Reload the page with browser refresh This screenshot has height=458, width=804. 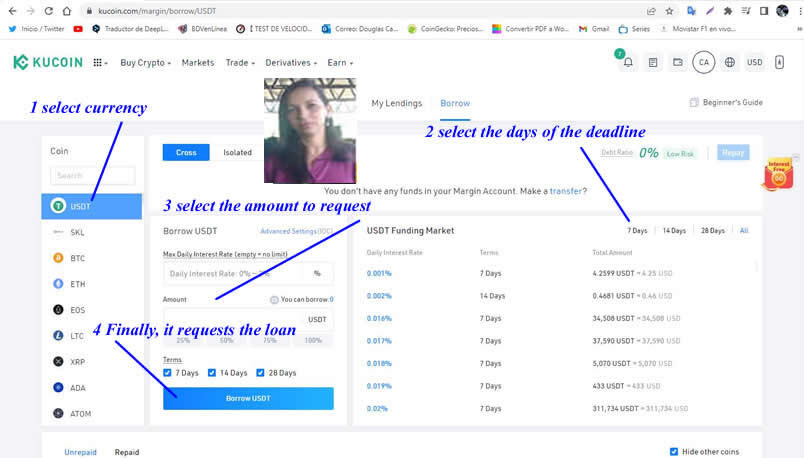pyautogui.click(x=49, y=11)
